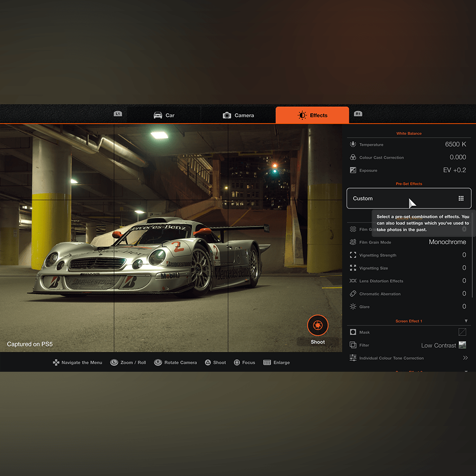Click the Enlarge control hint
476x476 pixels.
tap(276, 363)
